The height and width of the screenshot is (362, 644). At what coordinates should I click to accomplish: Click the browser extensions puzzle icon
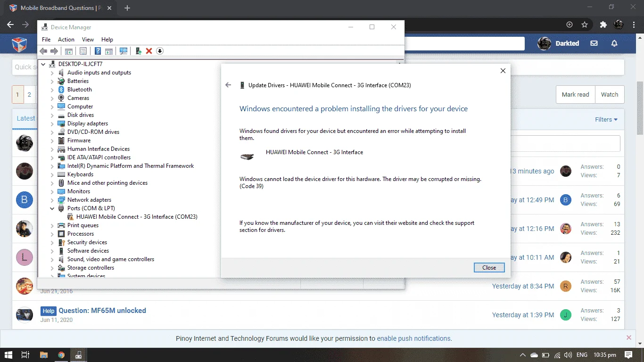tap(603, 25)
